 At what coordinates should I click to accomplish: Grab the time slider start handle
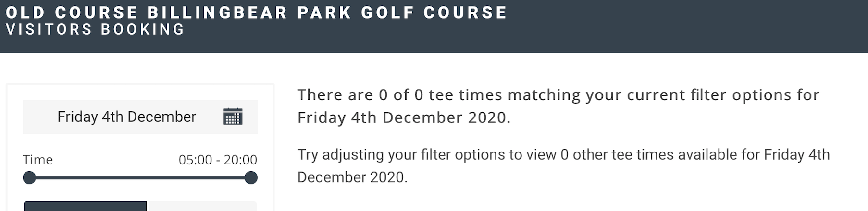[29, 178]
